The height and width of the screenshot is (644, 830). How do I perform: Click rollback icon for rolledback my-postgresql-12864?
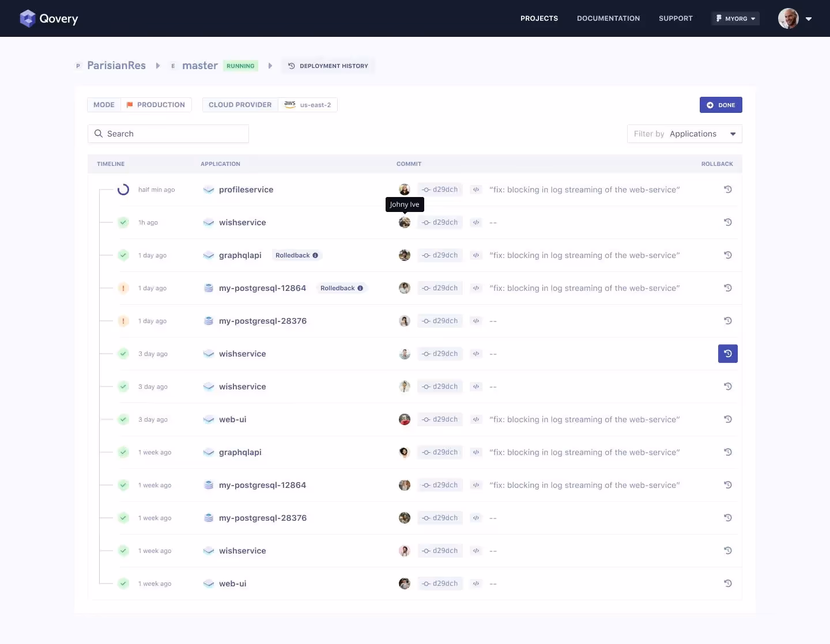click(x=728, y=288)
